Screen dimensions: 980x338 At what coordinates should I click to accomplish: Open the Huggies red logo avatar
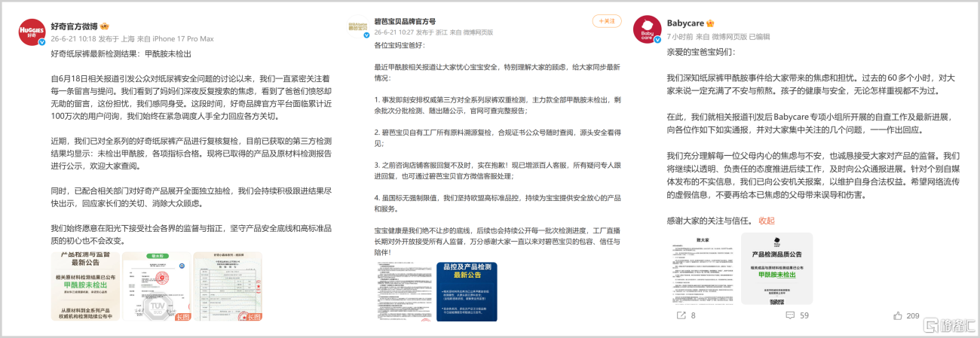coord(32,32)
